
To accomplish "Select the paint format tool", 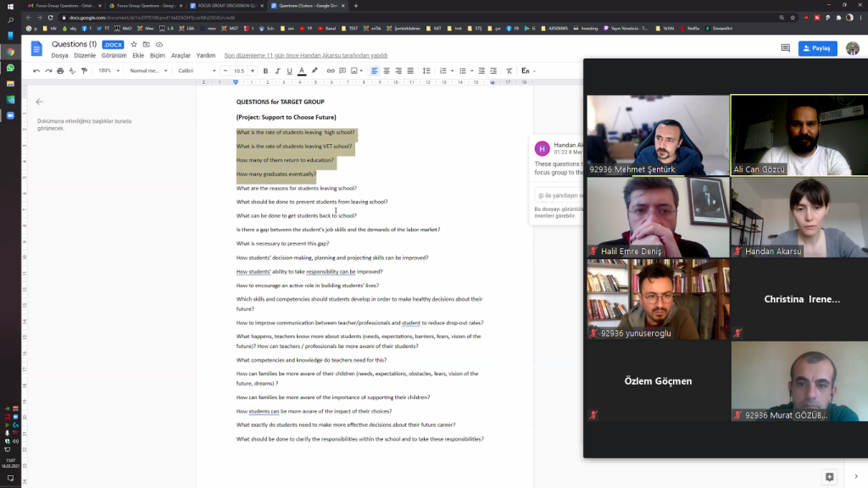I will [84, 71].
